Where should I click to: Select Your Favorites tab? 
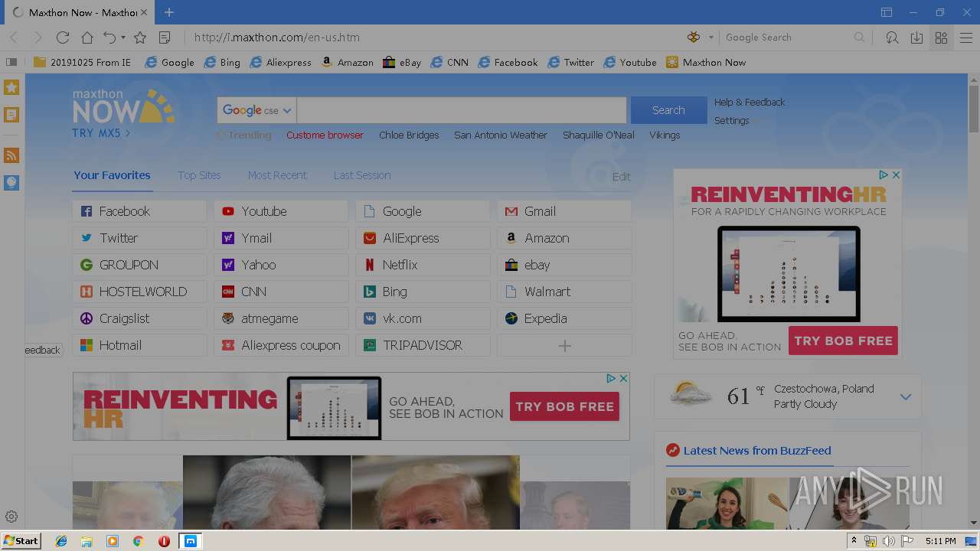pyautogui.click(x=112, y=175)
